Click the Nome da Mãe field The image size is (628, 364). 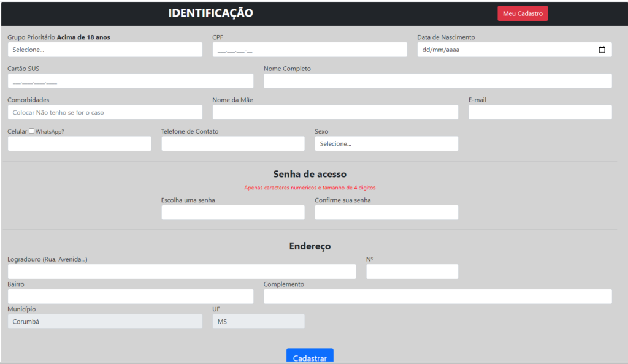coord(335,112)
